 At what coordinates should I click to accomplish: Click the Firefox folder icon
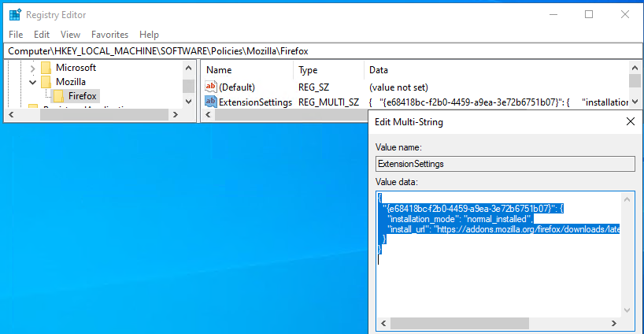[x=59, y=96]
